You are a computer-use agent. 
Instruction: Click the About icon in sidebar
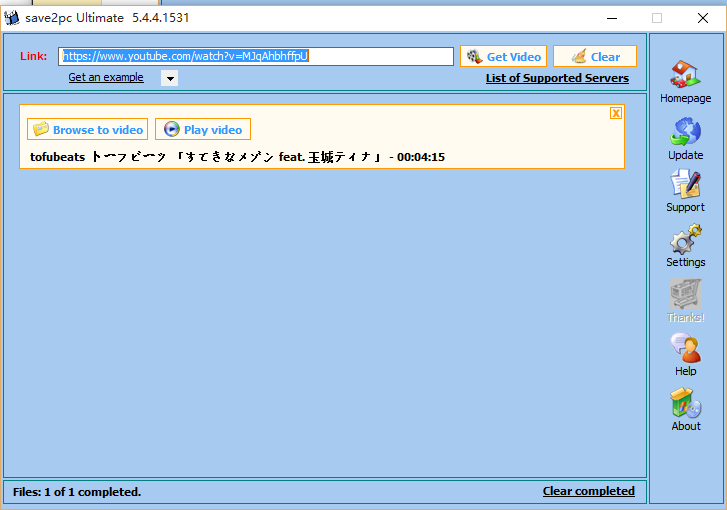[685, 403]
